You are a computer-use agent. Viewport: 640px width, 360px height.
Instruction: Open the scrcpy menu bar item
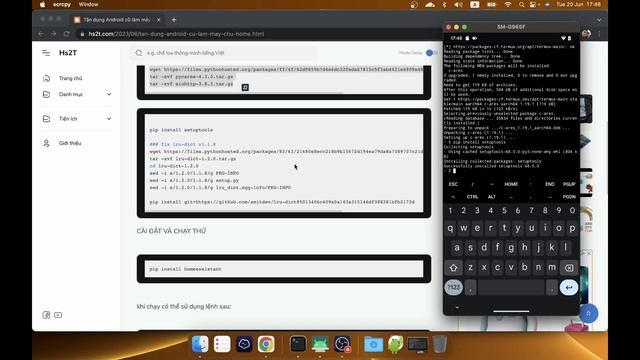tap(62, 4)
